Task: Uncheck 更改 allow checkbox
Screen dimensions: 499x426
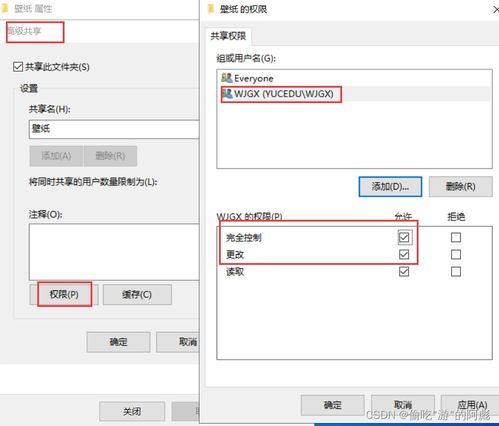Action: (x=404, y=255)
